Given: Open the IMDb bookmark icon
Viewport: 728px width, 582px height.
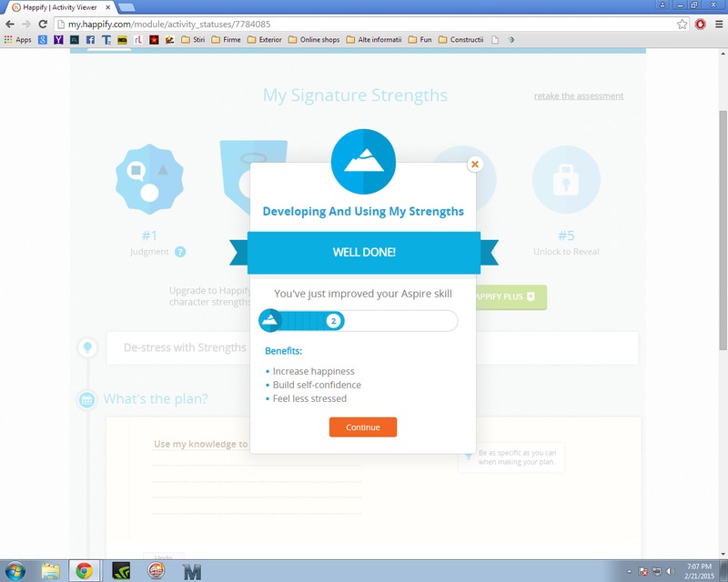Looking at the screenshot, I should (x=122, y=40).
